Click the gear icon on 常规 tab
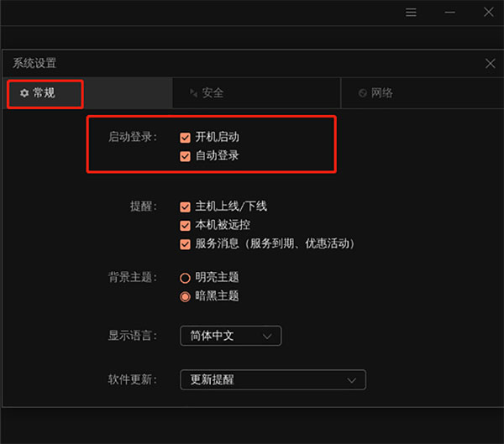 coord(24,93)
